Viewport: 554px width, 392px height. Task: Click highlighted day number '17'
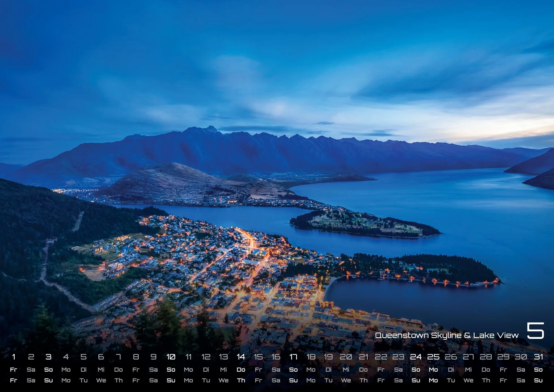tap(293, 357)
